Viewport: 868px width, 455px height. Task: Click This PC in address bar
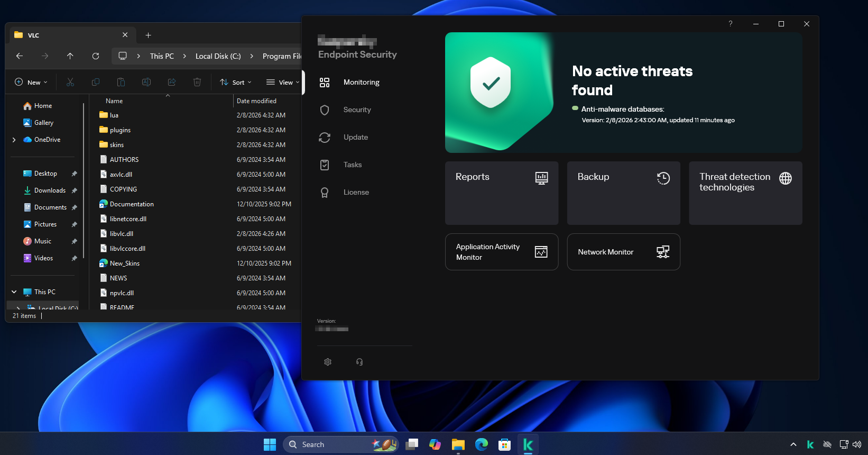coord(162,56)
